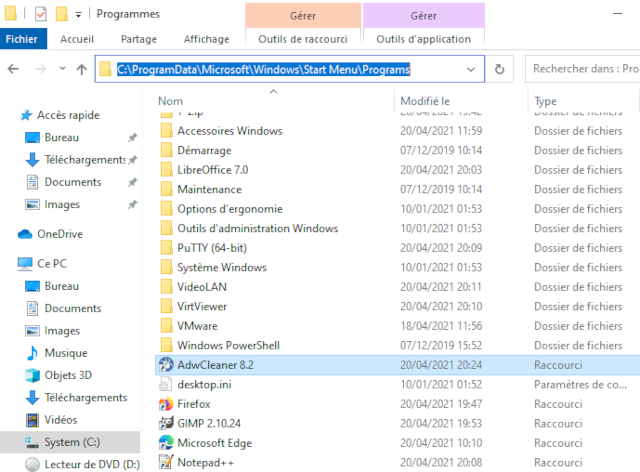640x472 pixels.
Task: Select Téléchargements under Ce PC
Action: coord(86,397)
